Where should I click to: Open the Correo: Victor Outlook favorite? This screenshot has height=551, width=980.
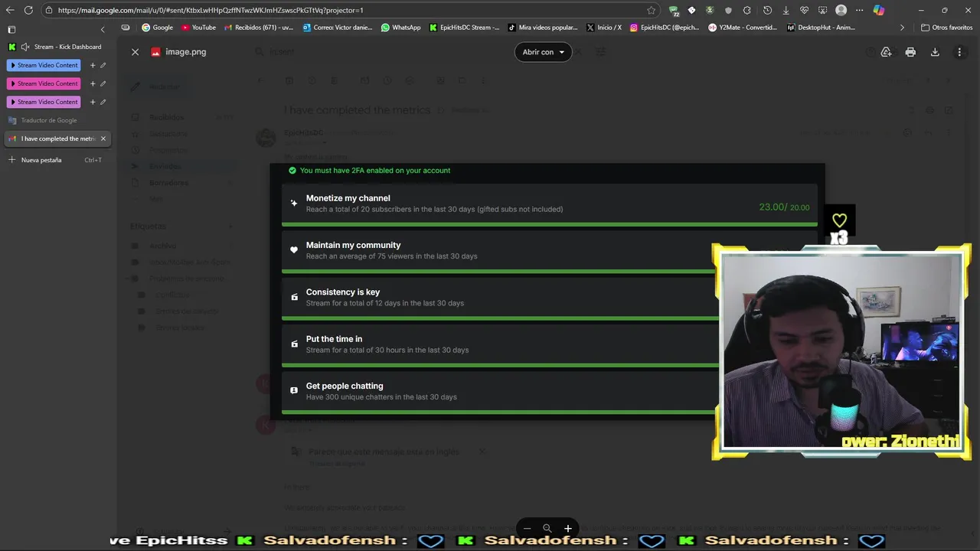pyautogui.click(x=338, y=28)
